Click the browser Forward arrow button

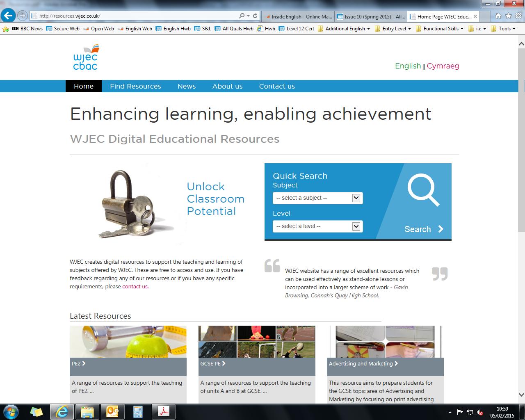point(23,16)
